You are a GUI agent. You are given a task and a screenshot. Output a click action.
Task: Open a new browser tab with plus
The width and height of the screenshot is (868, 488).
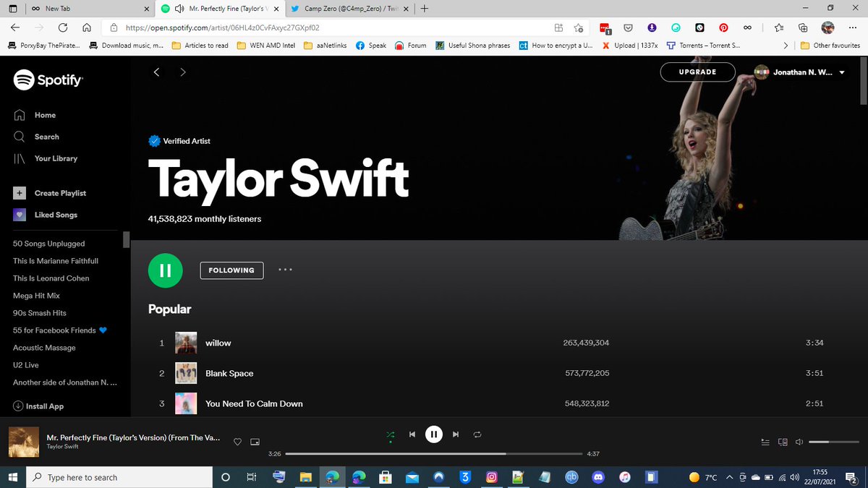coord(424,9)
